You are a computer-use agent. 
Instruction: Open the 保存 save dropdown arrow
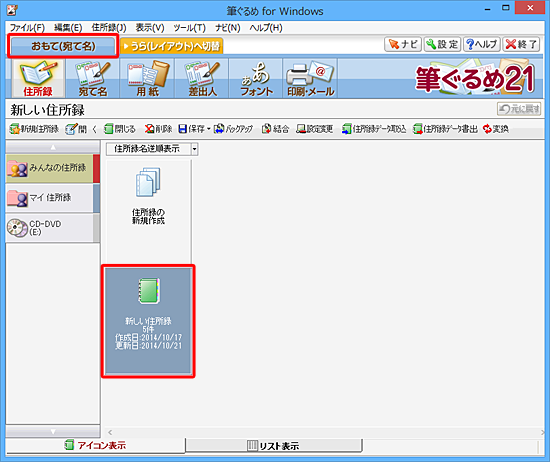point(209,129)
